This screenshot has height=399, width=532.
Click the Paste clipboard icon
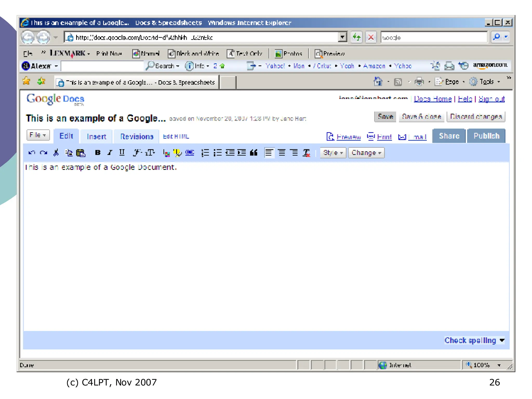(x=81, y=153)
